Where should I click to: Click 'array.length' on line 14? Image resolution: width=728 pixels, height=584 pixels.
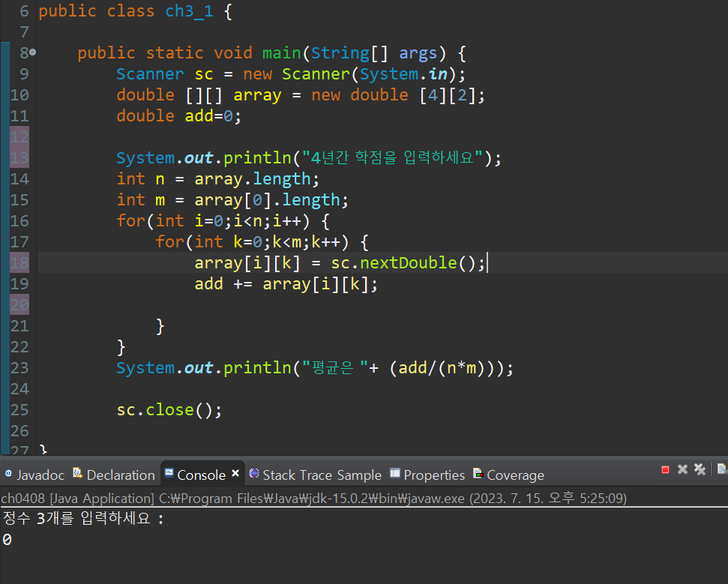[x=252, y=179]
